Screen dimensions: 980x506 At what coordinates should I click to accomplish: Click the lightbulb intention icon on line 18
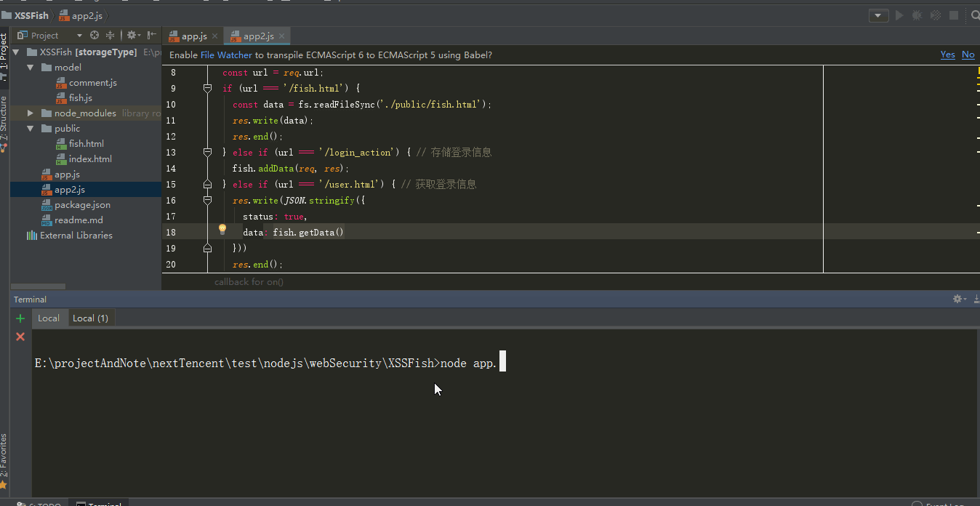[222, 230]
